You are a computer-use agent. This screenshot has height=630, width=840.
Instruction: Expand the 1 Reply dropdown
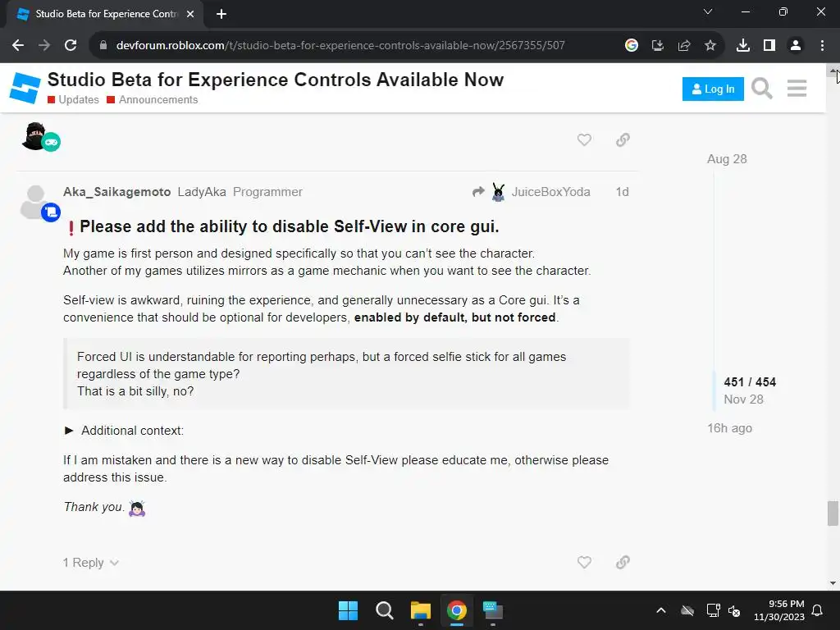tap(90, 563)
